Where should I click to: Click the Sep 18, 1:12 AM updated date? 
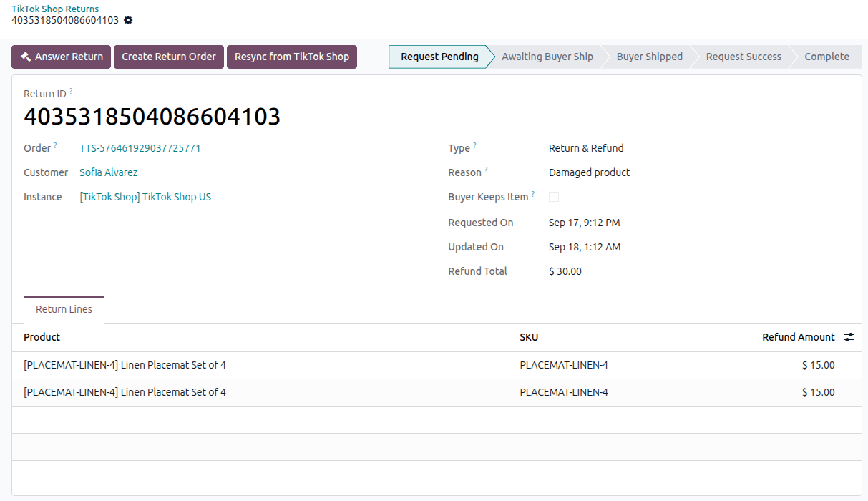click(x=585, y=247)
